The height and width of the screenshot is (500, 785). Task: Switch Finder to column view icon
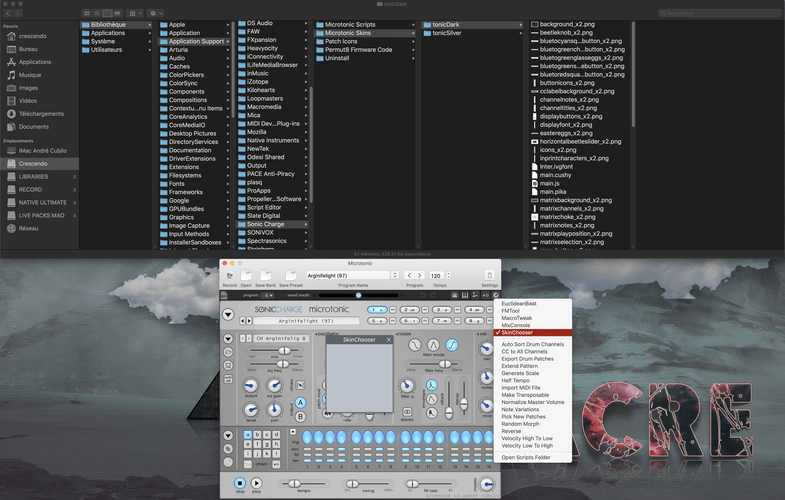(107, 14)
